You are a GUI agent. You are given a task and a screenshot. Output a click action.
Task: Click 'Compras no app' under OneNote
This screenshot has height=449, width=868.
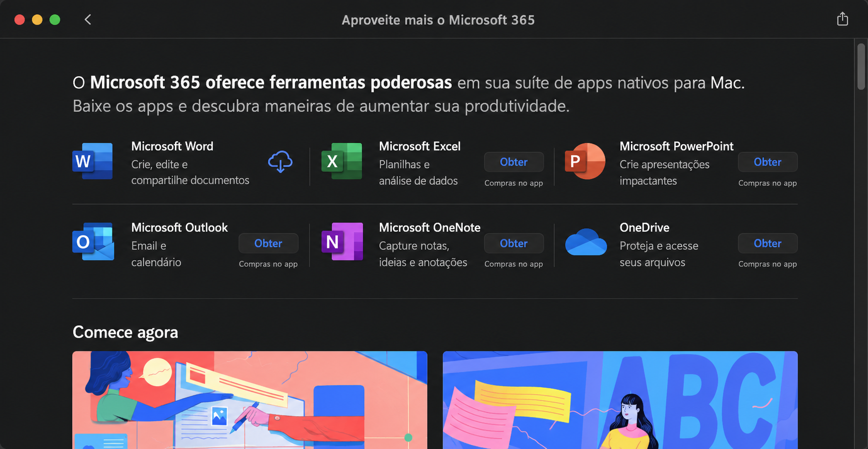513,264
